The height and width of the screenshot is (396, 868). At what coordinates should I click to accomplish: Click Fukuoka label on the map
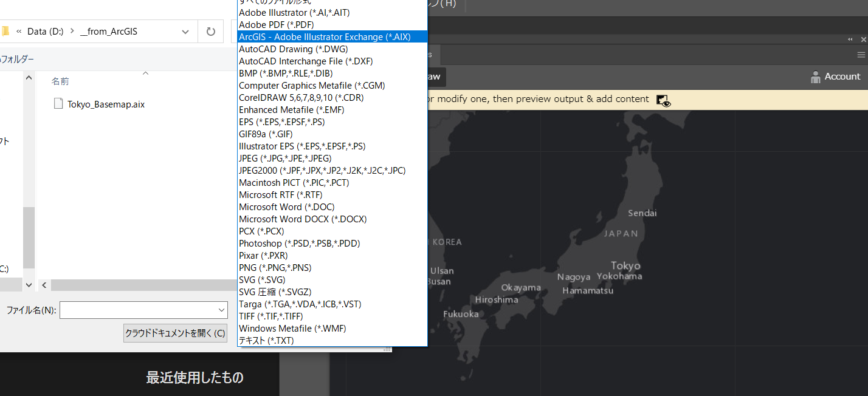click(x=461, y=314)
